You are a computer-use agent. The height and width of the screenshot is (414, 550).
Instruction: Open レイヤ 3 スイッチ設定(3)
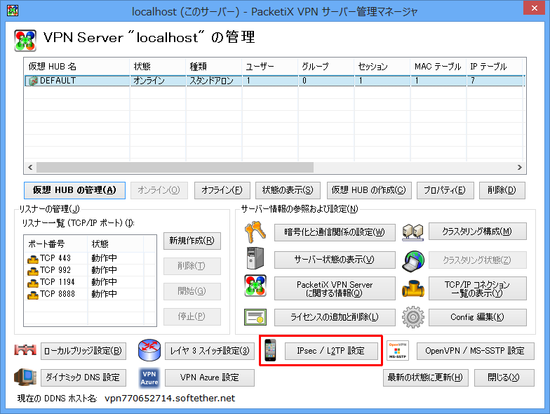click(210, 351)
